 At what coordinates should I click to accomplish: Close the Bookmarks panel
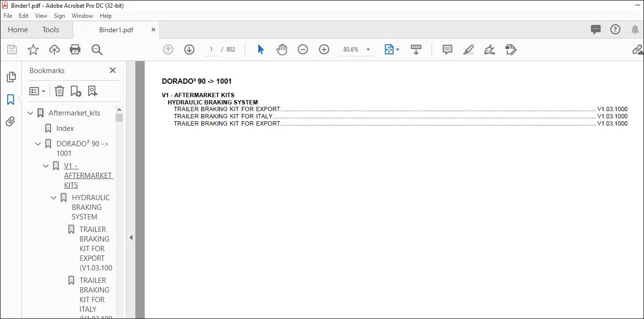[113, 70]
